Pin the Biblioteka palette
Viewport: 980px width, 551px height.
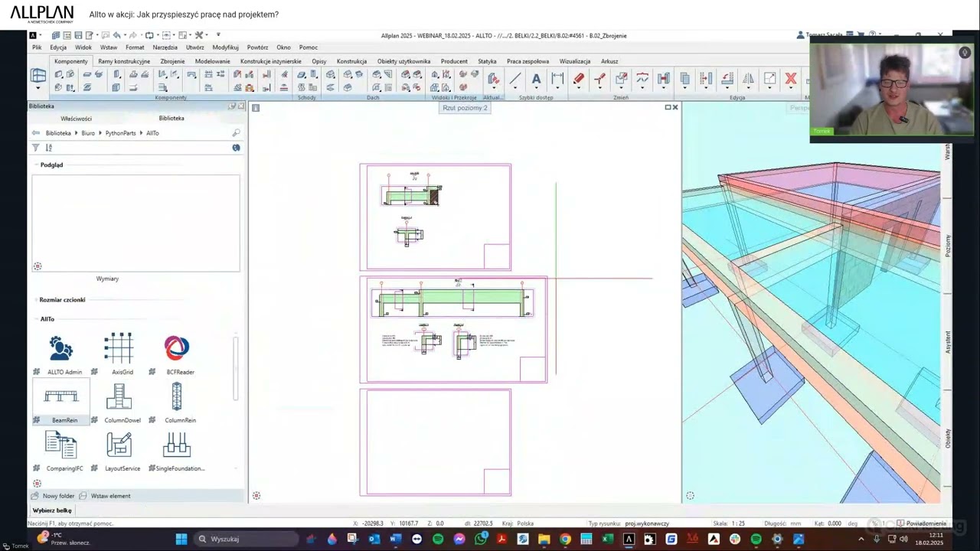click(232, 106)
